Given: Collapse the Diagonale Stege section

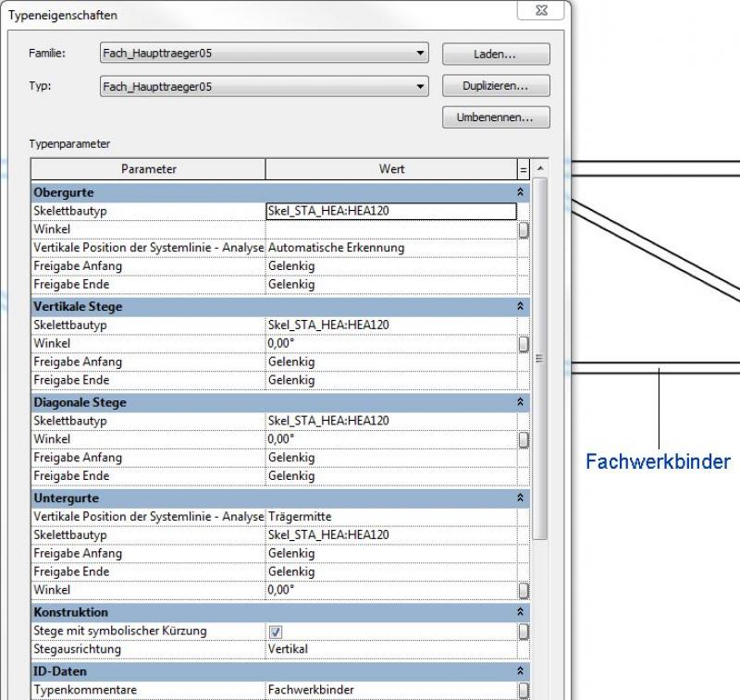Looking at the screenshot, I should [520, 402].
